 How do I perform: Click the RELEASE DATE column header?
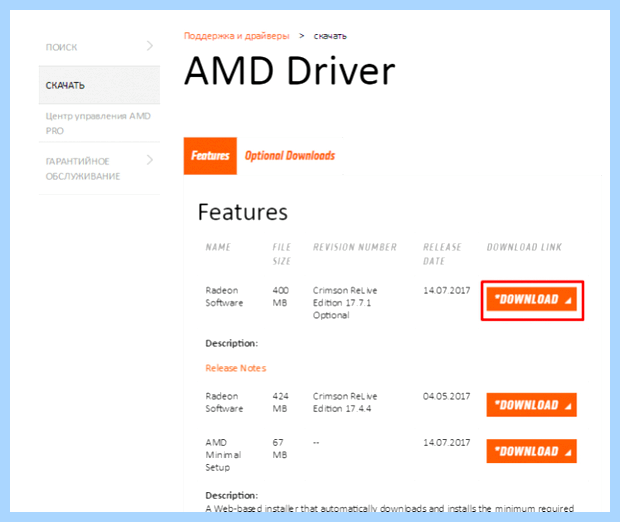point(442,254)
